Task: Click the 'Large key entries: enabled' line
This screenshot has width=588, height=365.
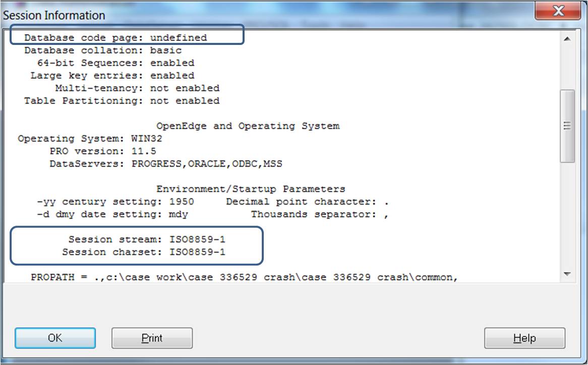Action: pyautogui.click(x=112, y=76)
